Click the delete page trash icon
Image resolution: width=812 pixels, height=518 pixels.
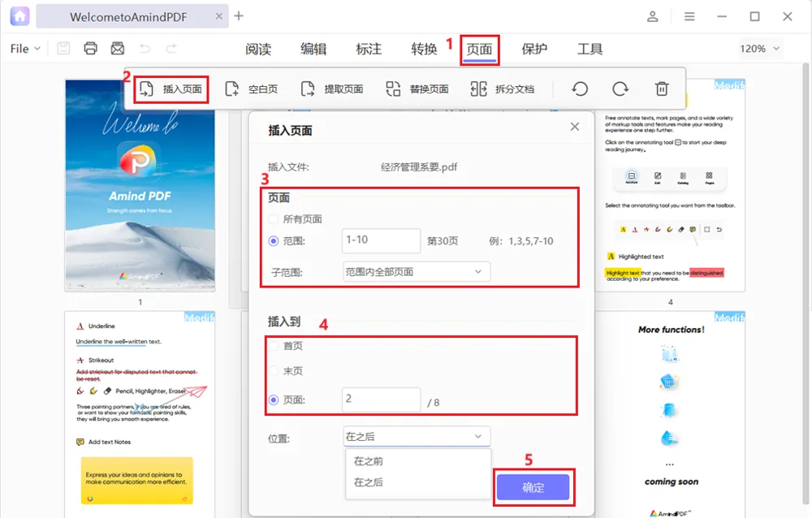662,89
